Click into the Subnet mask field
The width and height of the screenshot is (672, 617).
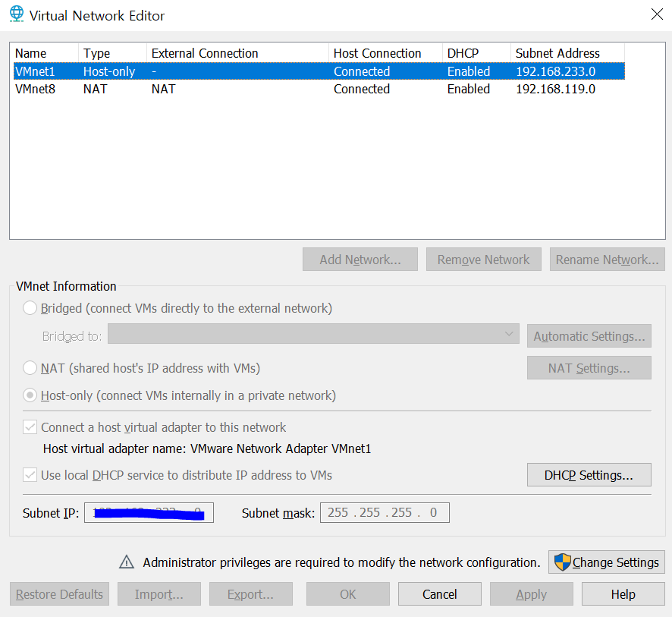point(385,512)
